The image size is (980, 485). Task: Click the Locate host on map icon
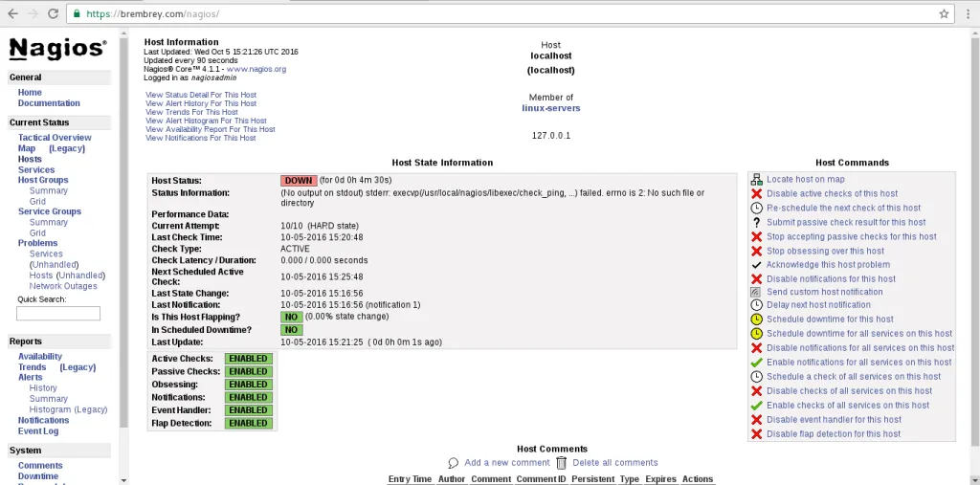pos(756,180)
